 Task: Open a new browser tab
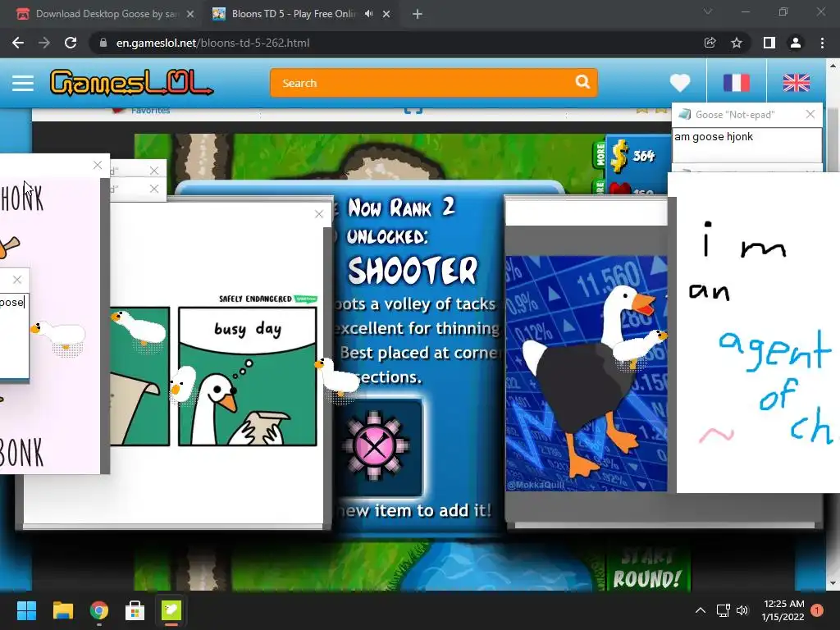[x=418, y=14]
